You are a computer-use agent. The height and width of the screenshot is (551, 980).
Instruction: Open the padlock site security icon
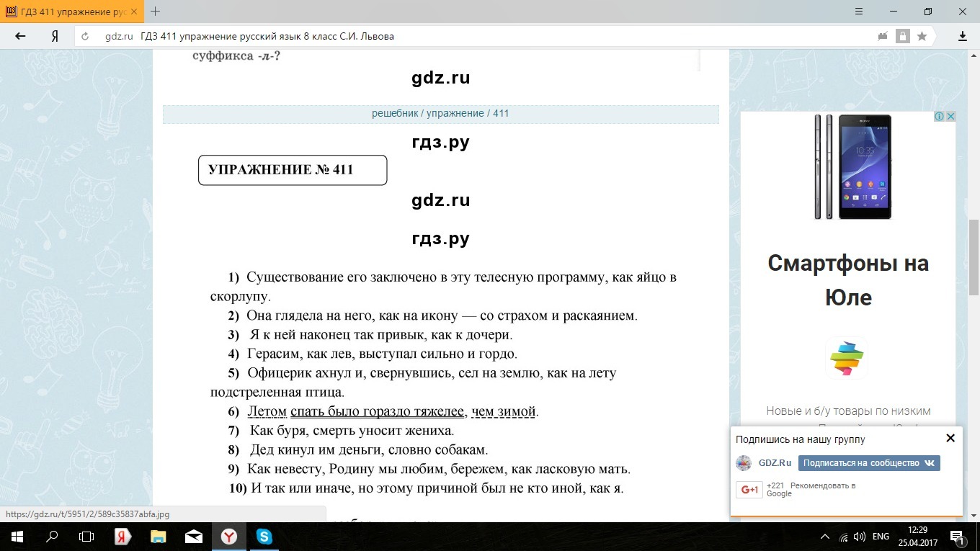[902, 36]
